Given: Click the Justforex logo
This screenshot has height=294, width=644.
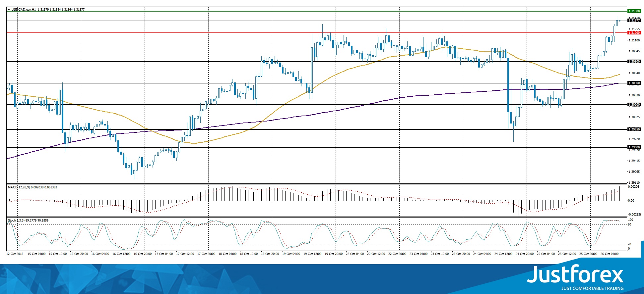Looking at the screenshot, I should coord(575,274).
